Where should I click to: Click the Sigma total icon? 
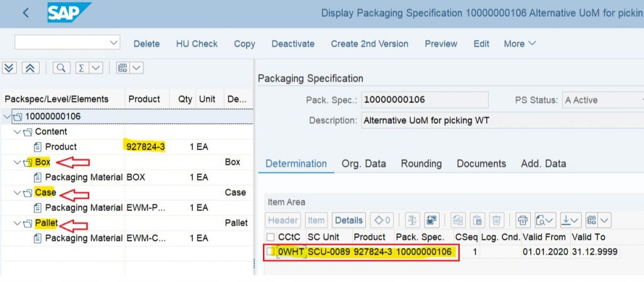click(82, 68)
